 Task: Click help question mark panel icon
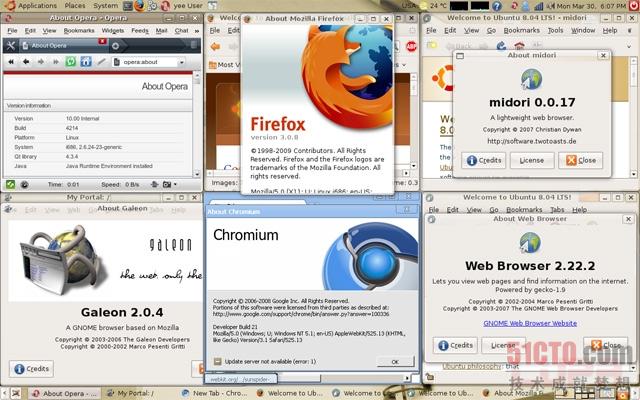coord(497,6)
